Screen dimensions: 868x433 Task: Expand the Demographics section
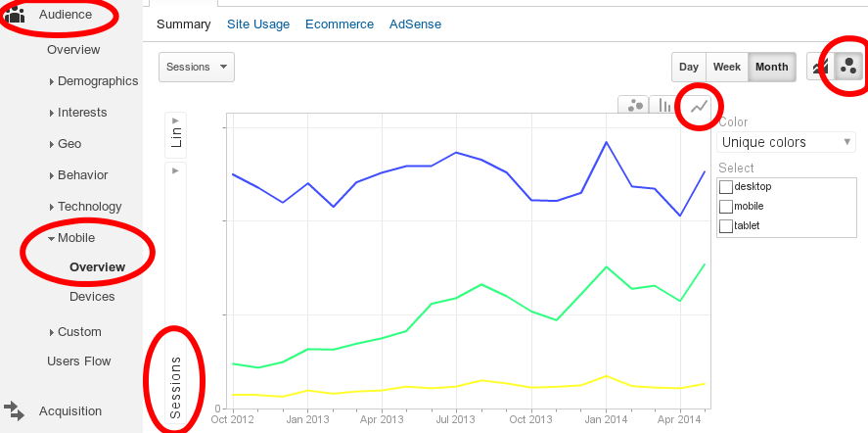point(94,81)
